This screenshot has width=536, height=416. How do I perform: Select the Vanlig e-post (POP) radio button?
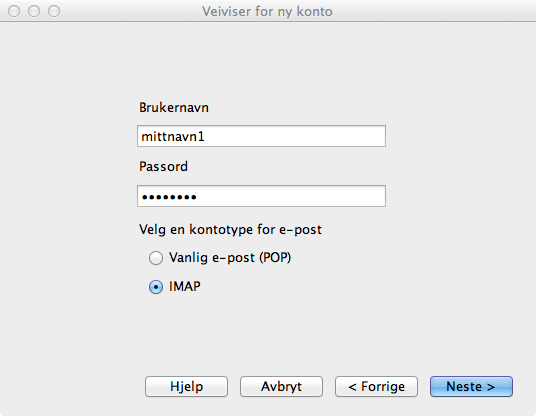(156, 258)
